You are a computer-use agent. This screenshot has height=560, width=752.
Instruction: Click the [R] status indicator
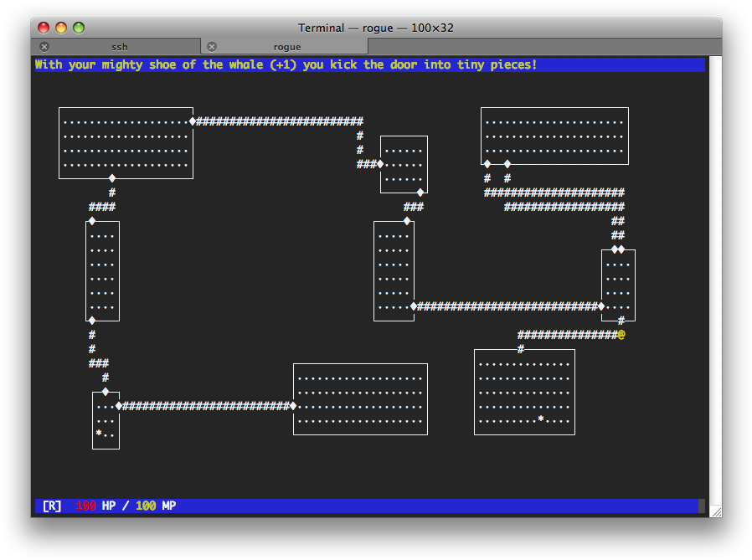click(52, 506)
